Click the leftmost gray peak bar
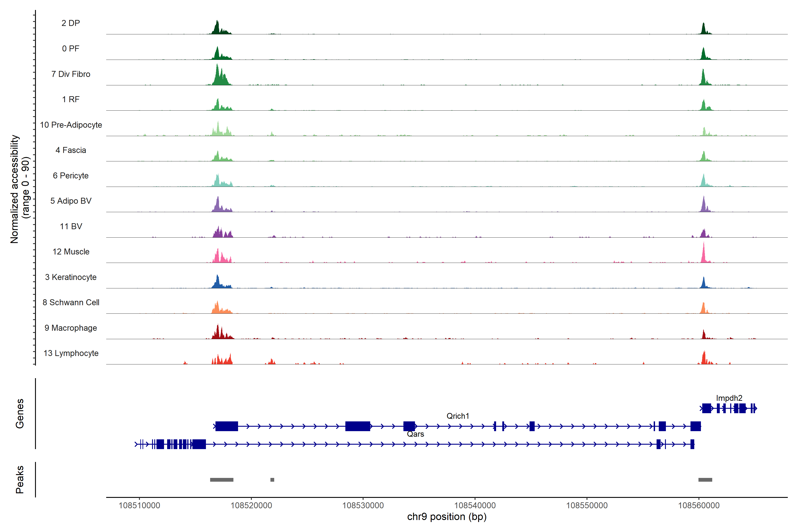798x532 pixels. 221,480
